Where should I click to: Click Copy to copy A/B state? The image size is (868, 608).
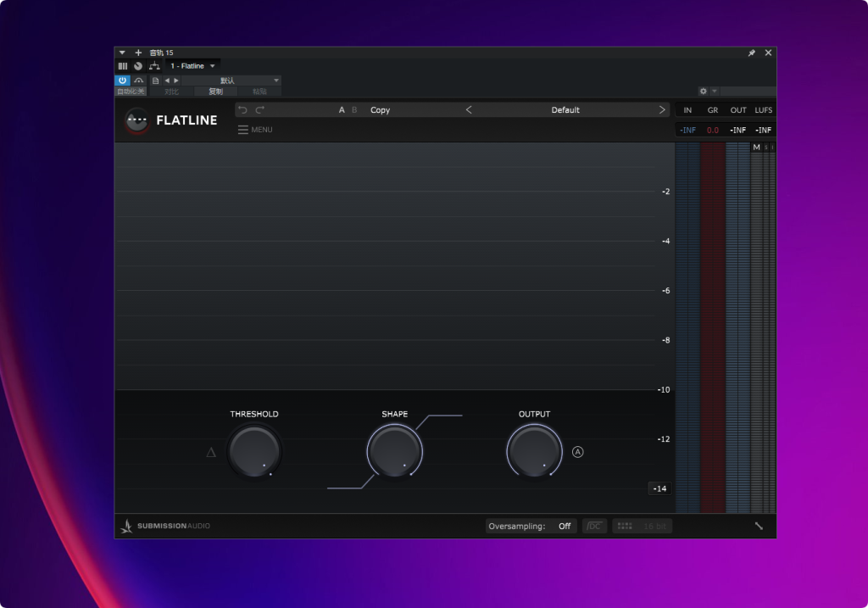coord(380,109)
